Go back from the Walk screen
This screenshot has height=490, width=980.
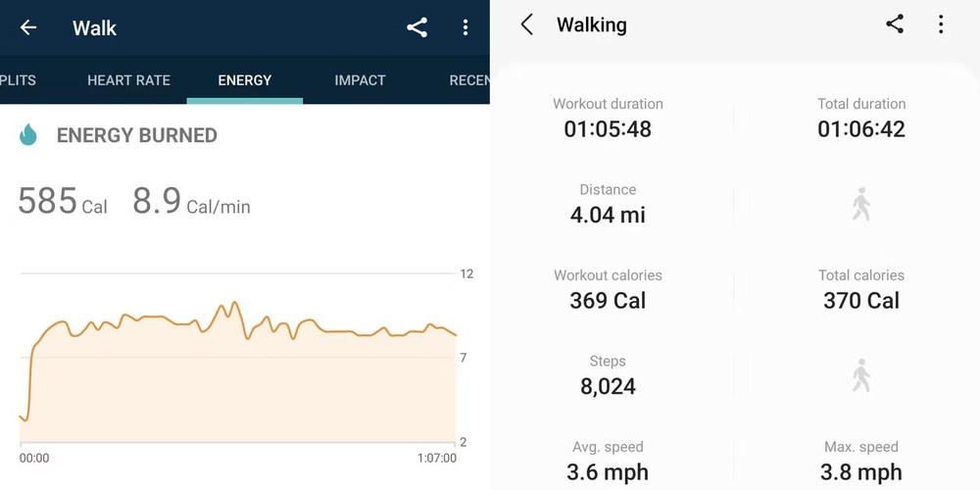point(28,27)
